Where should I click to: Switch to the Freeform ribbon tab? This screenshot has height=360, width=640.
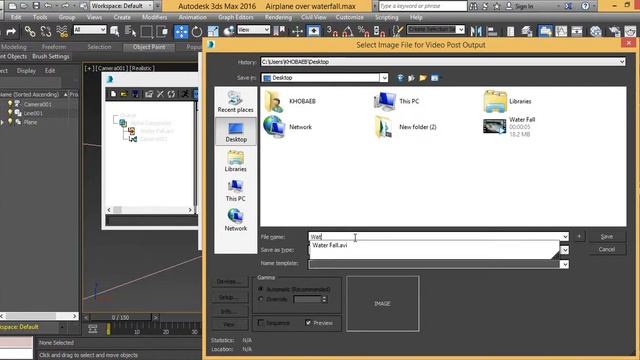(x=54, y=47)
